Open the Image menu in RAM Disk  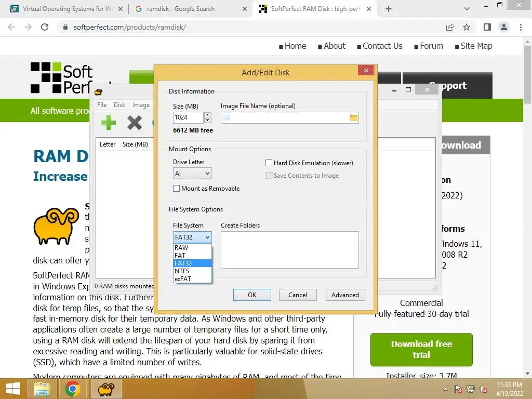141,105
